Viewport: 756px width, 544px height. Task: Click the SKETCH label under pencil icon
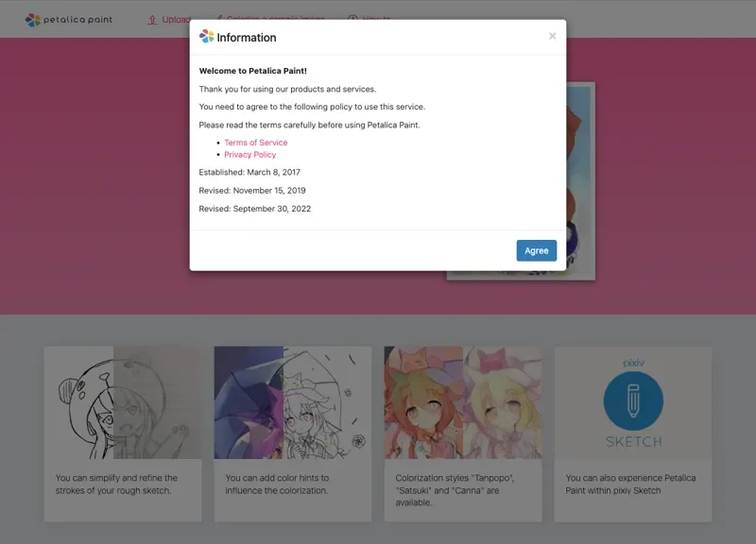(x=633, y=441)
